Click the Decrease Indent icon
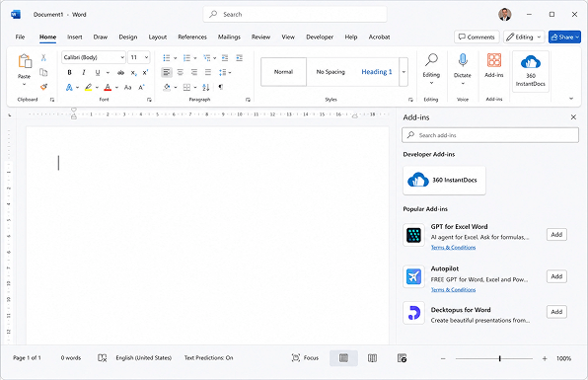The width and height of the screenshot is (588, 380). click(225, 58)
